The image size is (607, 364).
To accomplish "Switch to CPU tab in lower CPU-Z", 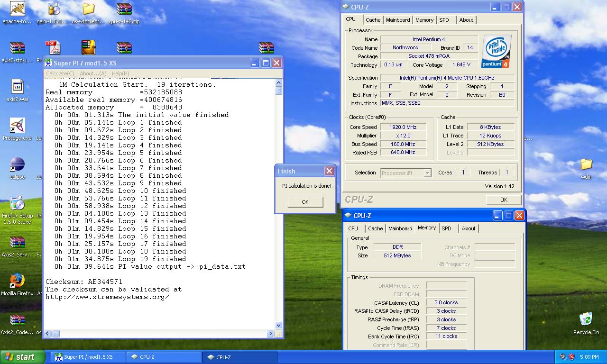I will 353,228.
